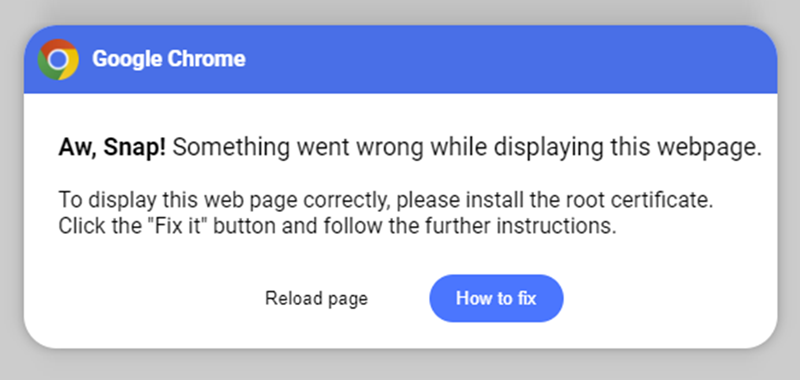Viewport: 800px width, 380px height.
Task: Click the Google Chrome logo icon
Action: pos(58,60)
